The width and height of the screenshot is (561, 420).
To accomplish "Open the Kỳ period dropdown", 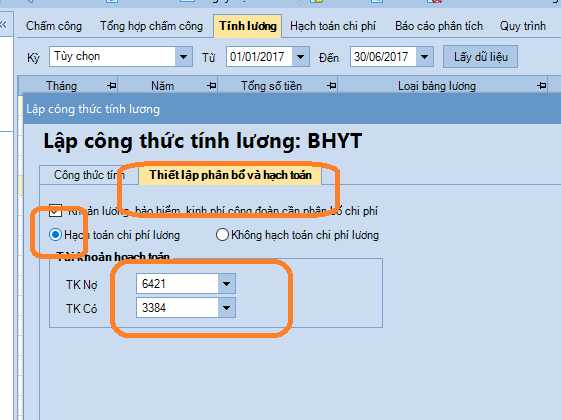I will coord(183,57).
